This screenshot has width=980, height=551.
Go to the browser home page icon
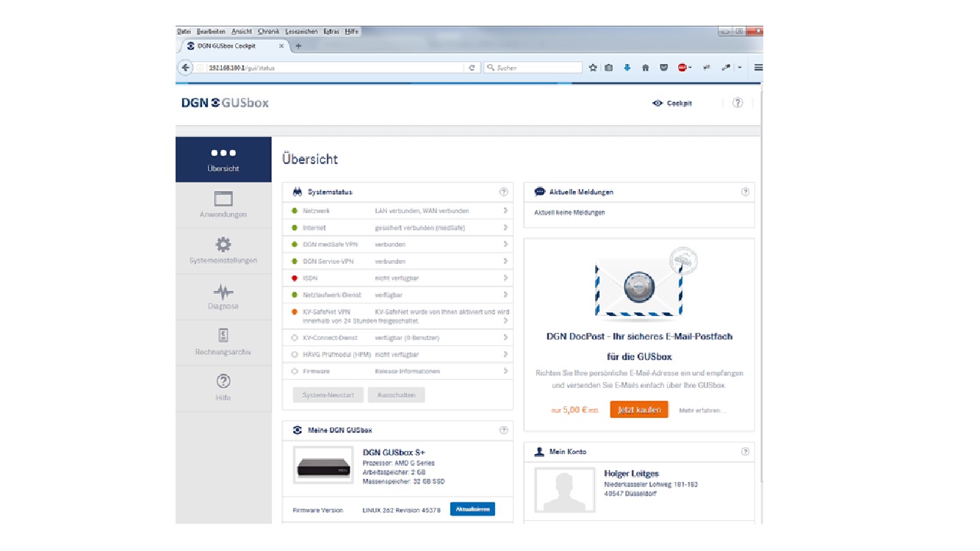click(x=645, y=68)
